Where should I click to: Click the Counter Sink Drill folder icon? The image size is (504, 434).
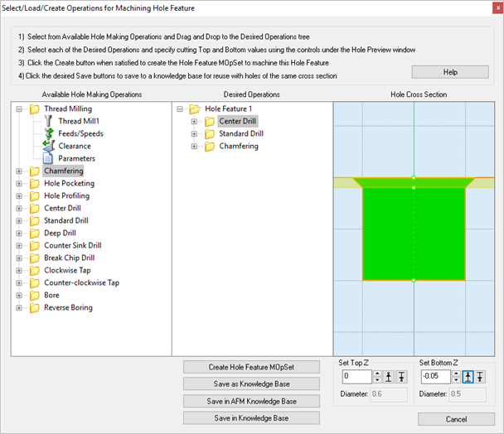(34, 245)
